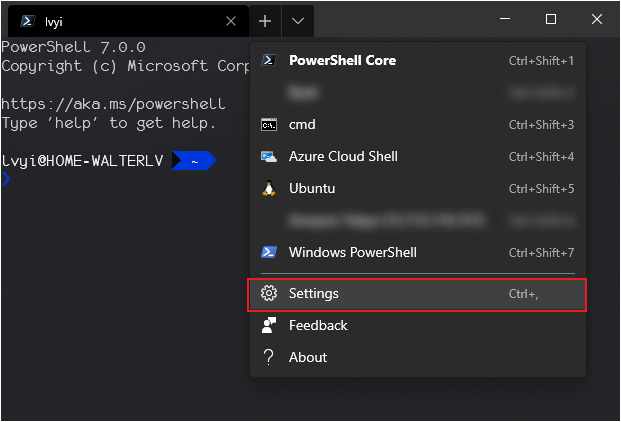
Task: Select PowerShell Core profile entry
Action: [343, 60]
